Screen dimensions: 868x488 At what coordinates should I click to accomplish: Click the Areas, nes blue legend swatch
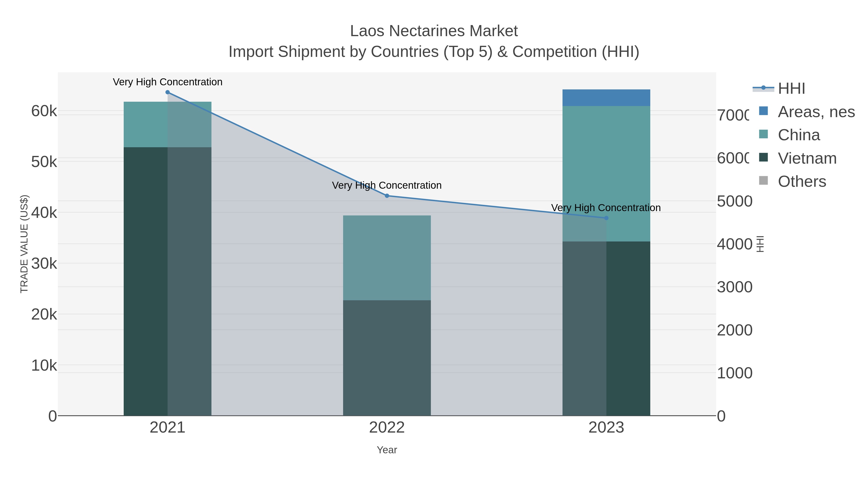point(763,111)
